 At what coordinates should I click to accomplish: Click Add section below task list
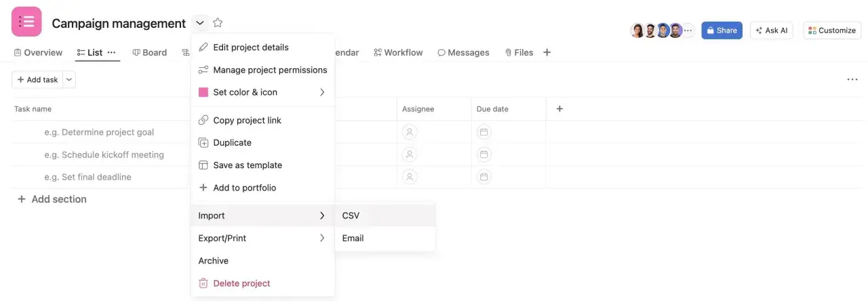coord(52,199)
